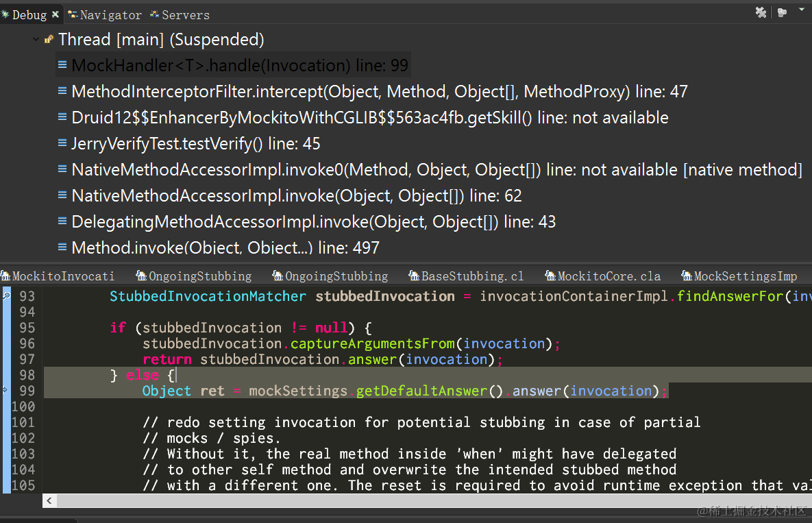Click findAnswerFor method call on line 93
Screen dimensions: 812x523
coord(729,296)
